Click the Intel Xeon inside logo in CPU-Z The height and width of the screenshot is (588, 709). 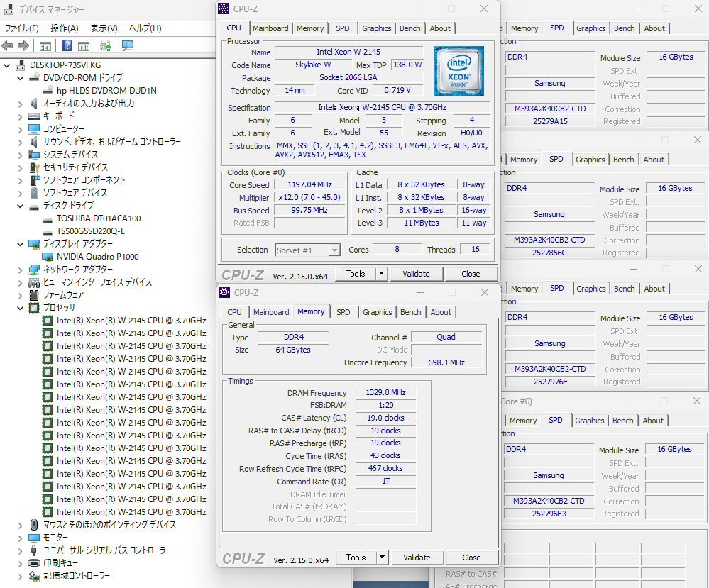[x=459, y=71]
